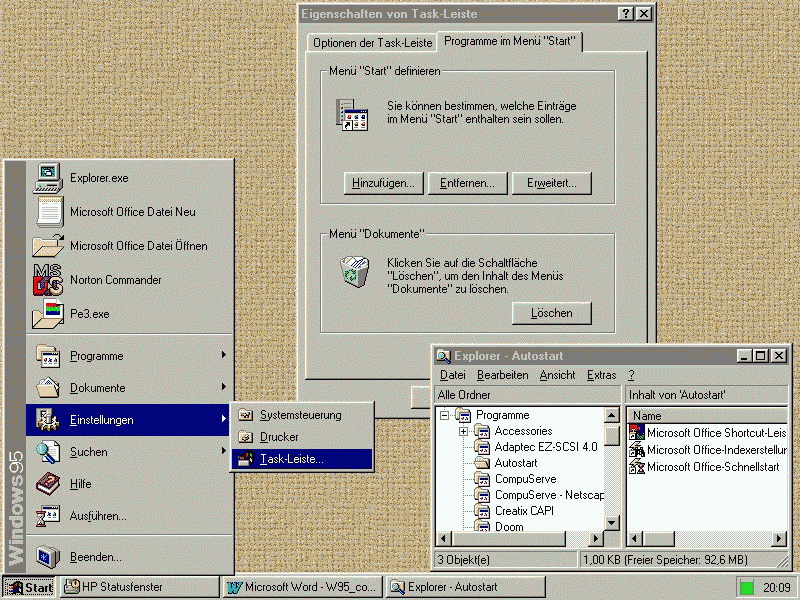Open the ? help menu in Explorer

[631, 375]
